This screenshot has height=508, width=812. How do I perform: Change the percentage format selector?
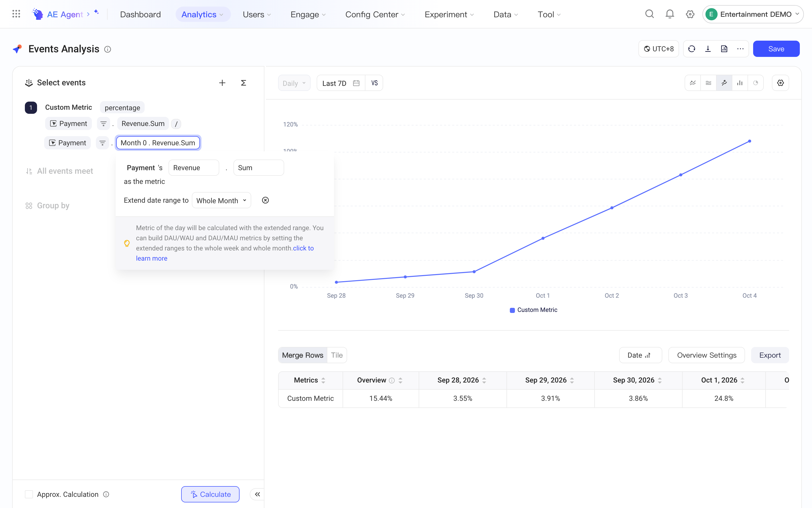[x=122, y=107]
